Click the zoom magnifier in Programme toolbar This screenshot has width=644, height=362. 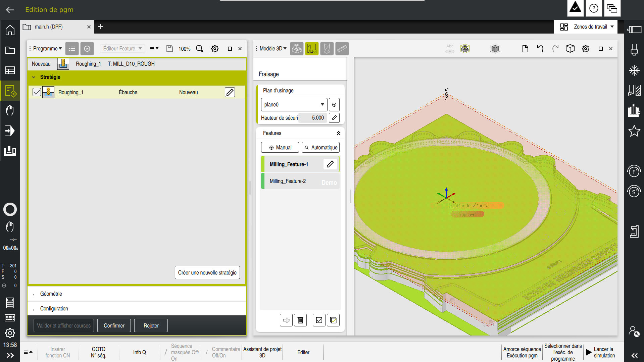(200, 49)
